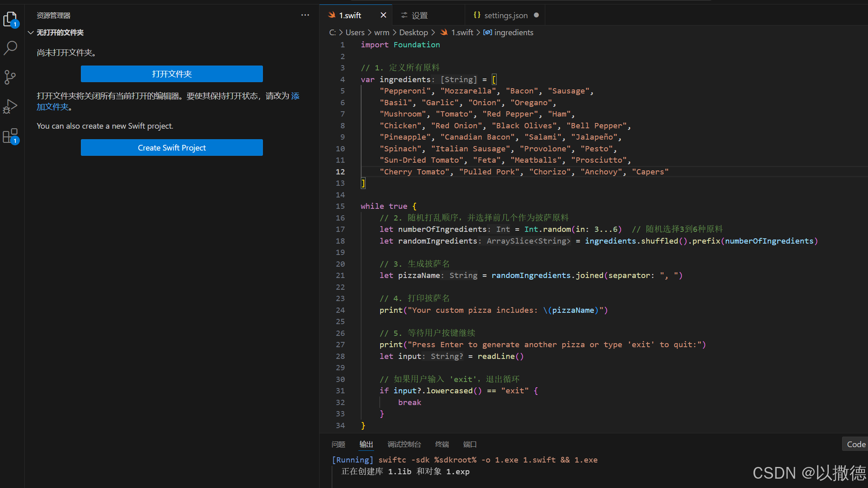Screen dimensions: 868x488
Task: Click the Create Swift Project button
Action: (171, 148)
